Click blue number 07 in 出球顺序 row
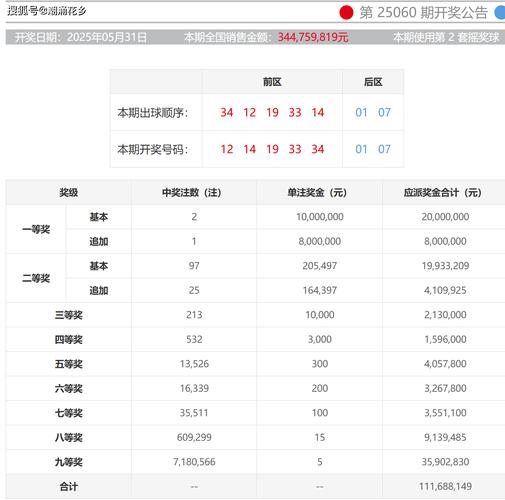Viewport: 505px width, 500px height. 384,112
